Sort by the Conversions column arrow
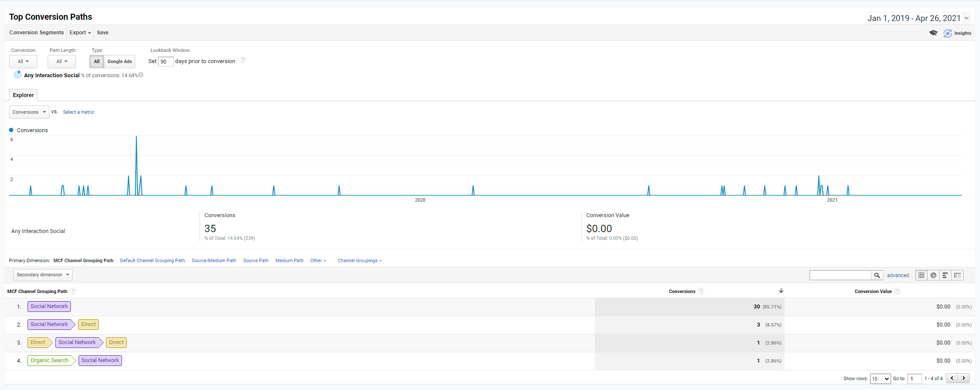Viewport: 980px width, 390px height. (x=781, y=291)
